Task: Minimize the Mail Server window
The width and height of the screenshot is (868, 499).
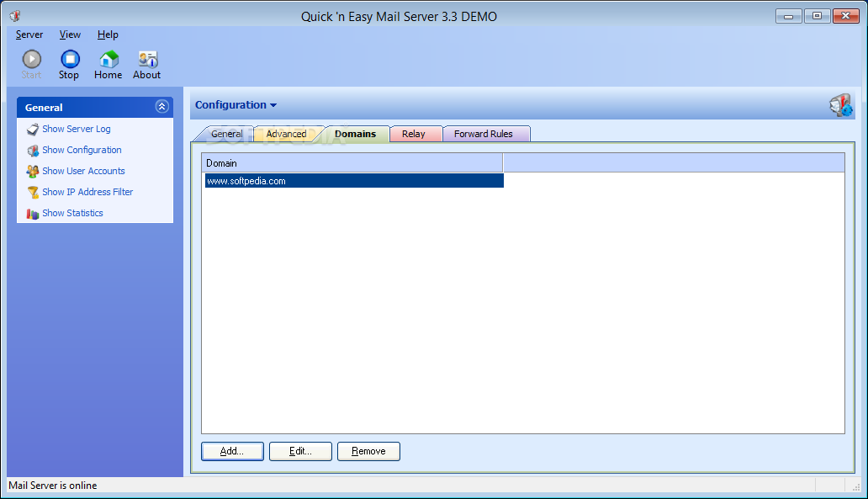Action: pyautogui.click(x=788, y=16)
